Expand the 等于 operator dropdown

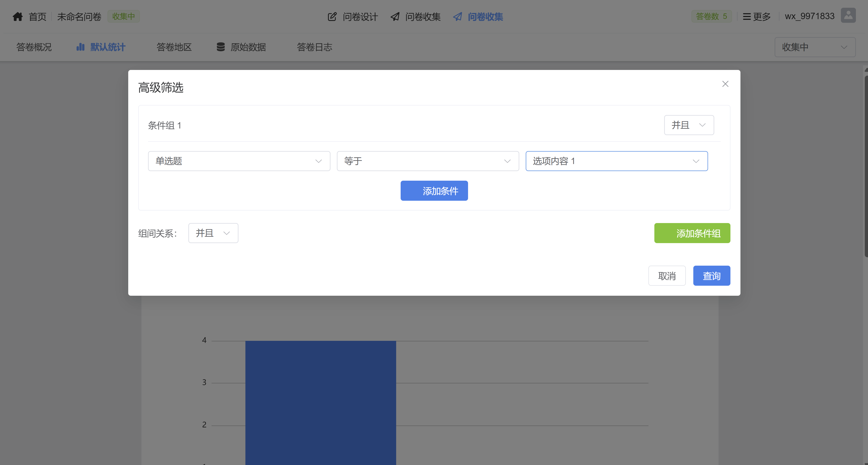click(x=428, y=161)
